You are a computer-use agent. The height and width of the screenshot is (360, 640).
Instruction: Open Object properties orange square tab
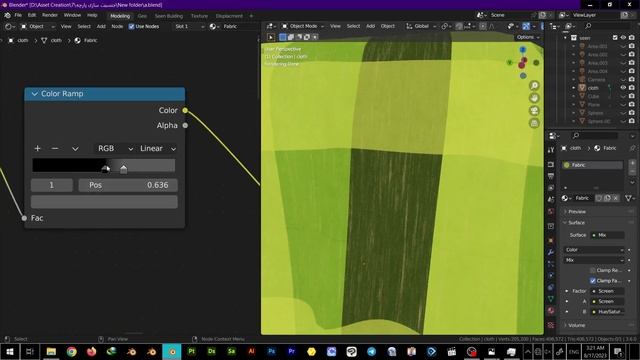click(551, 240)
